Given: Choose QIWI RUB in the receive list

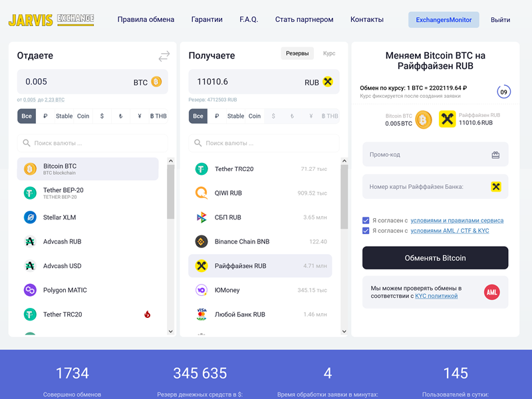Looking at the screenshot, I should pos(260,193).
